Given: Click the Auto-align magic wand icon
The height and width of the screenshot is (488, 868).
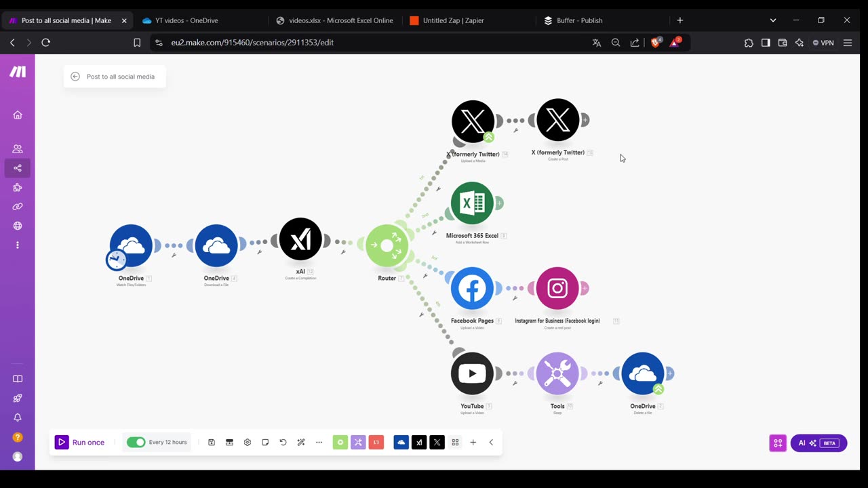Looking at the screenshot, I should coord(301,442).
